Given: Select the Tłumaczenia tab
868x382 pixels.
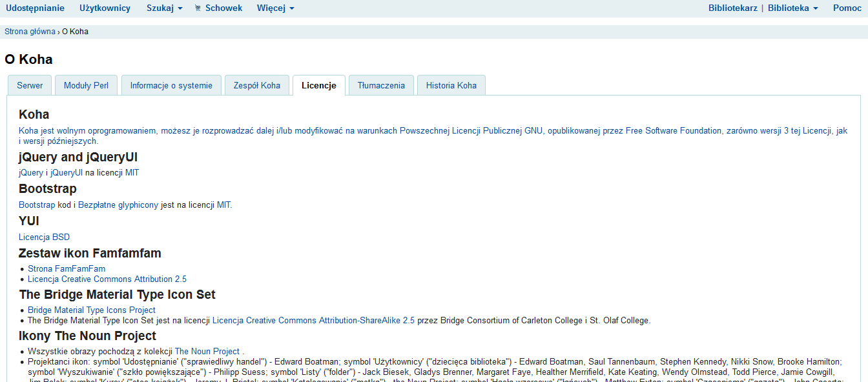Looking at the screenshot, I should pyautogui.click(x=381, y=85).
